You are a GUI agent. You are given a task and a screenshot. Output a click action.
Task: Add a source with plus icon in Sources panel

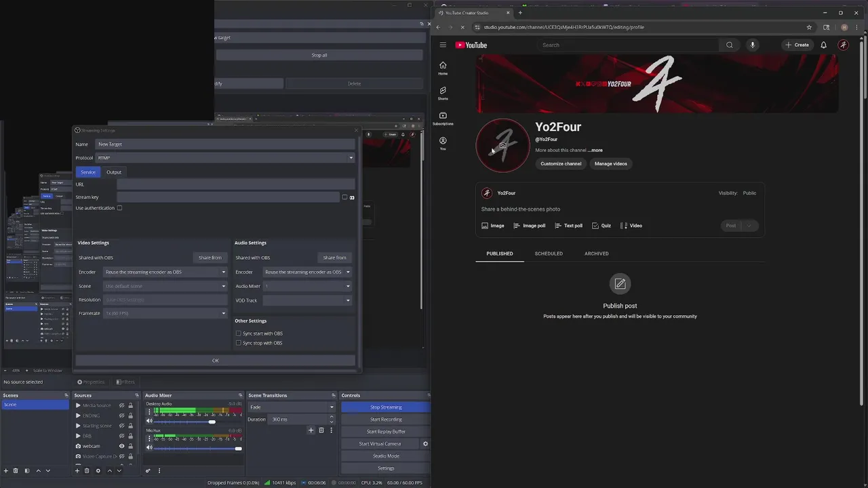(77, 470)
